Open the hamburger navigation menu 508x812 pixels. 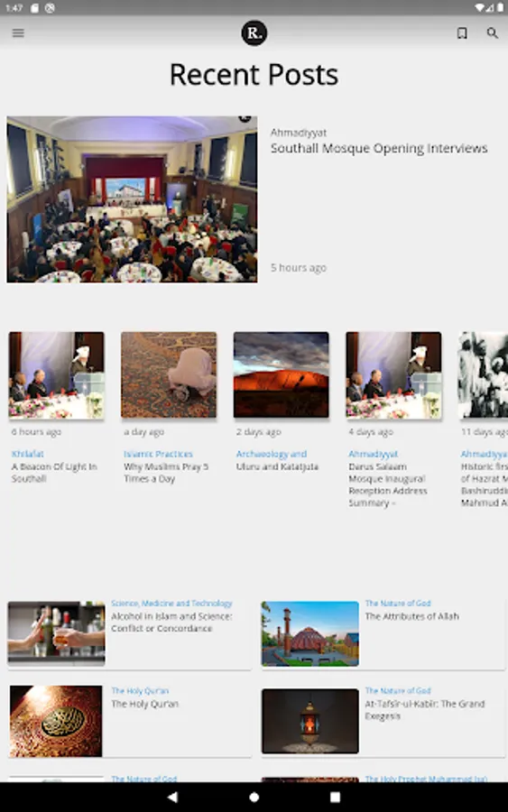coord(18,33)
